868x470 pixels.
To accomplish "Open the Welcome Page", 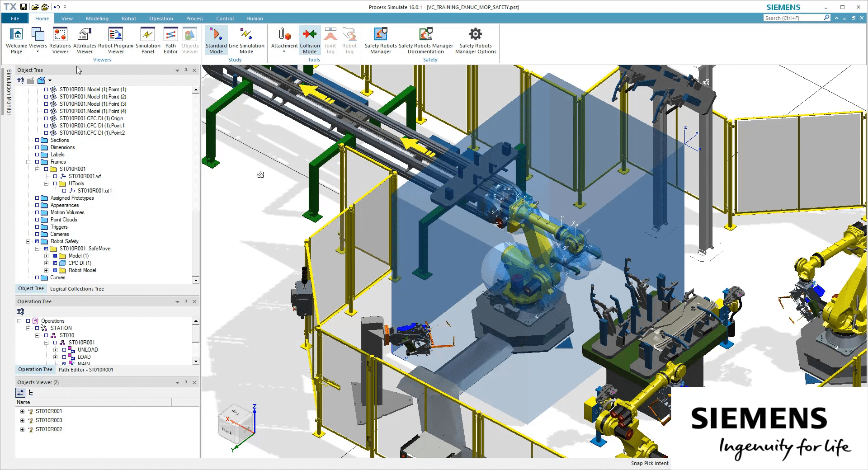I will 16,40.
